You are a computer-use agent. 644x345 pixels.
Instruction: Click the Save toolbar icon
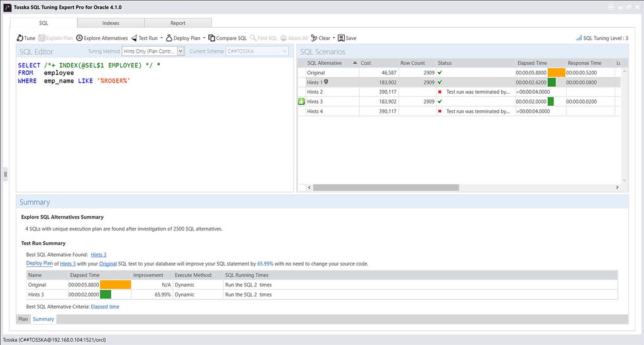[341, 38]
